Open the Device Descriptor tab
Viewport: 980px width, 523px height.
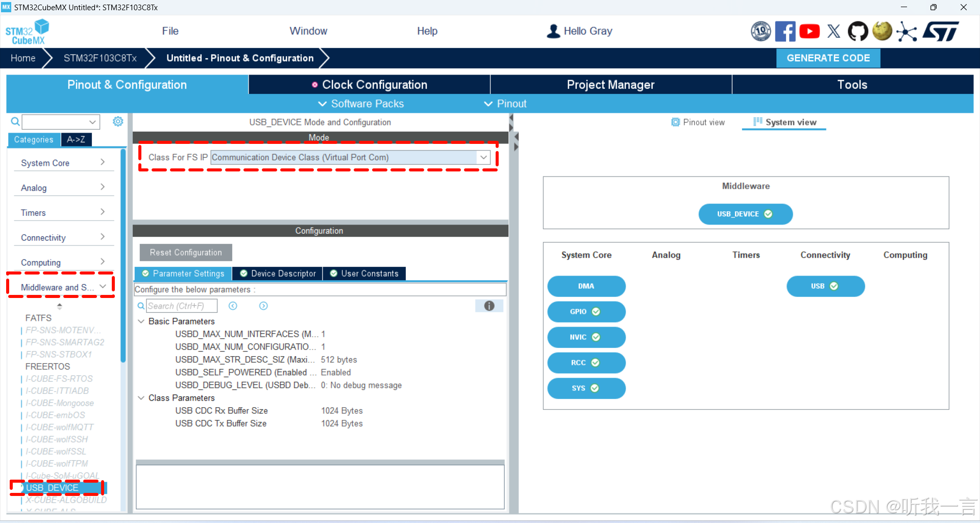(x=278, y=273)
